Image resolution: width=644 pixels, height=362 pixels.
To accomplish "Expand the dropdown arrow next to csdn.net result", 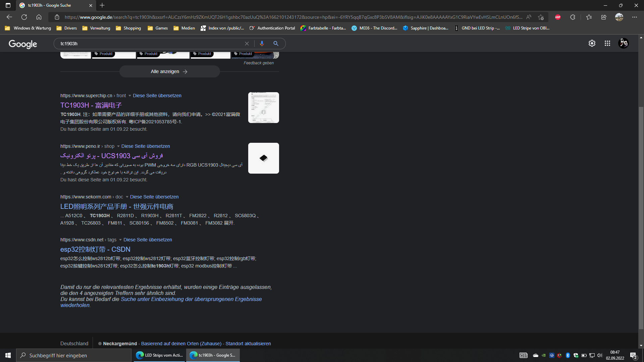I will [x=120, y=240].
